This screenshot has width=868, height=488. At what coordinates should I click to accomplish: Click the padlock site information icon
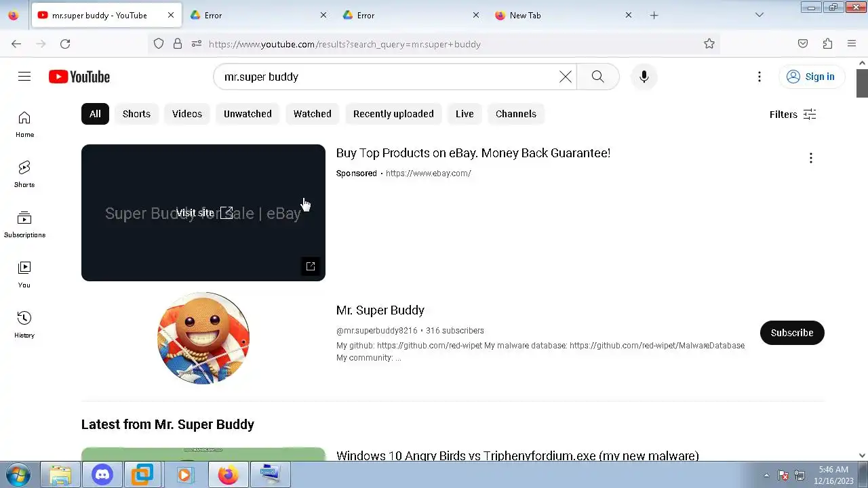[x=178, y=44]
